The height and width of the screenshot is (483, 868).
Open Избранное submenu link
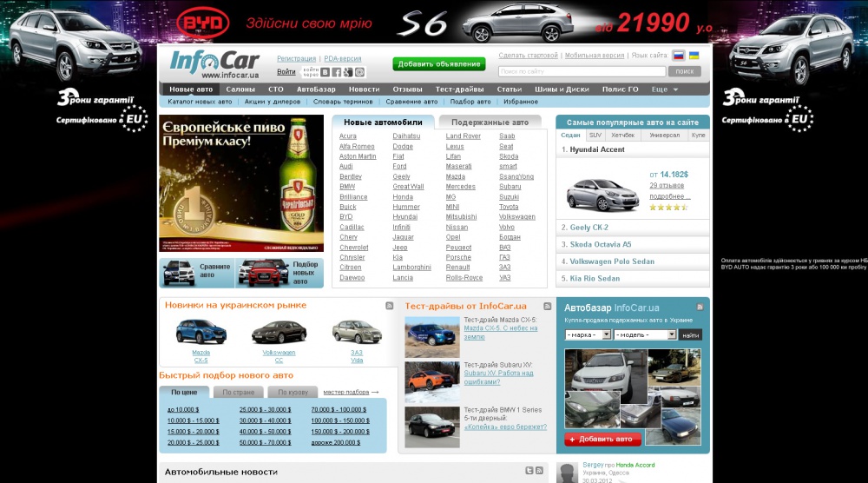point(521,102)
